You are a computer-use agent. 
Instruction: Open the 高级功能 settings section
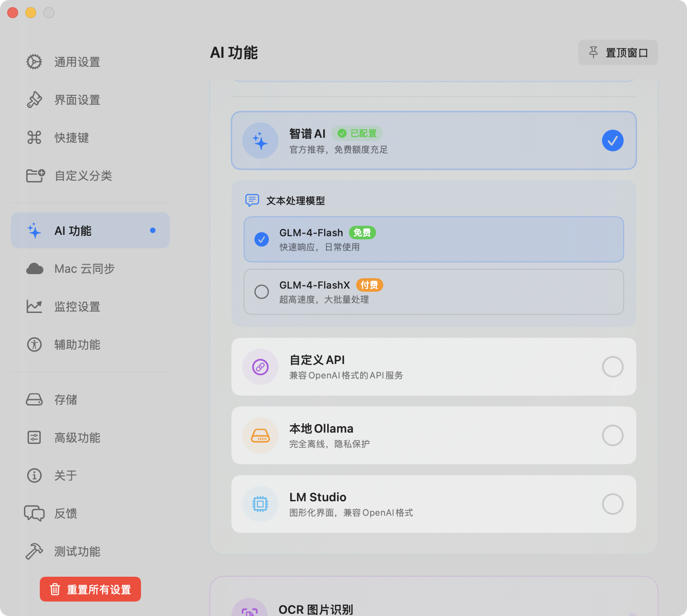[77, 437]
